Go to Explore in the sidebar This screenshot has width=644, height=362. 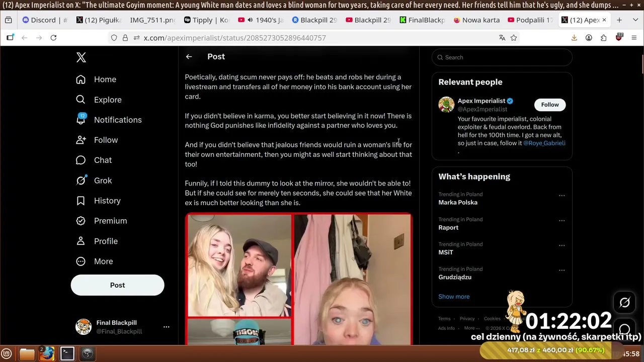point(99,100)
